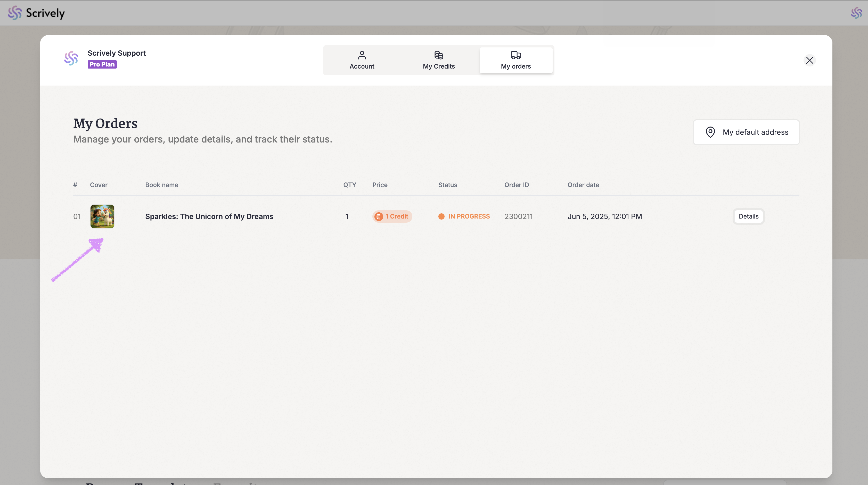
Task: Click book name Sparkles: The Unicorn of My Dreams
Action: tap(209, 216)
